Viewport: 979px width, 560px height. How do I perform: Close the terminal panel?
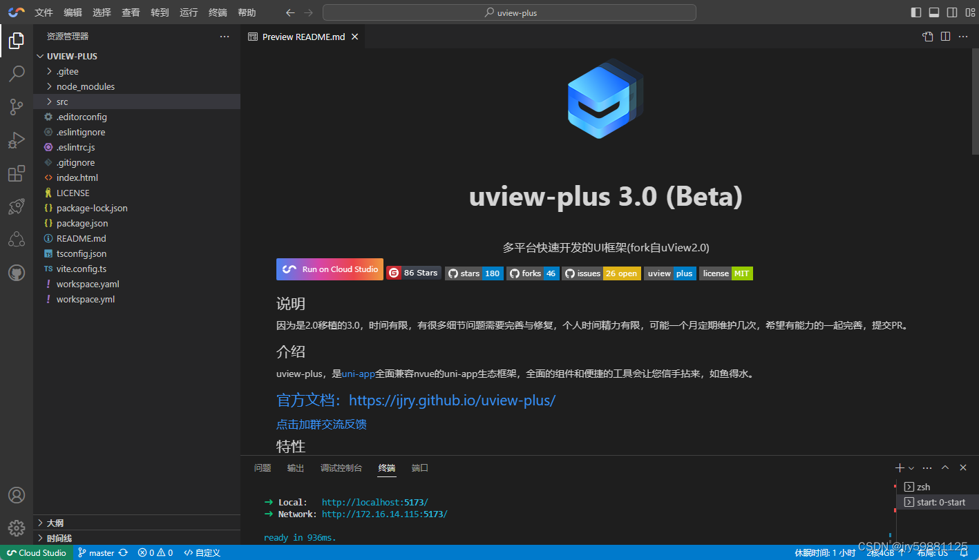[x=963, y=467]
